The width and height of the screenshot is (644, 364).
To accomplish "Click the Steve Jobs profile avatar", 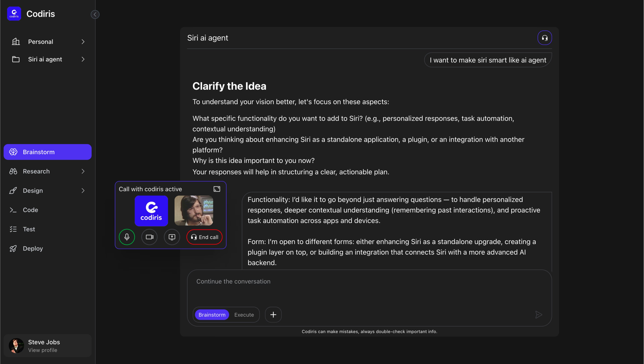I will (x=16, y=346).
